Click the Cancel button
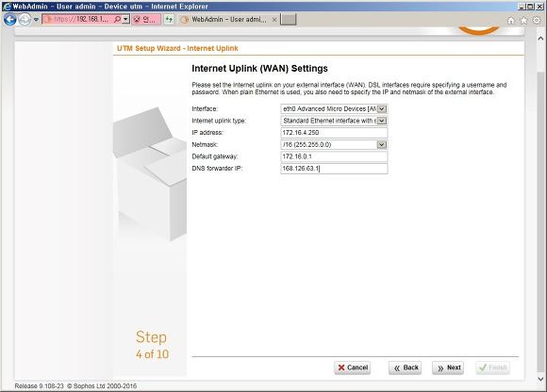This screenshot has height=392, width=547. coord(353,367)
